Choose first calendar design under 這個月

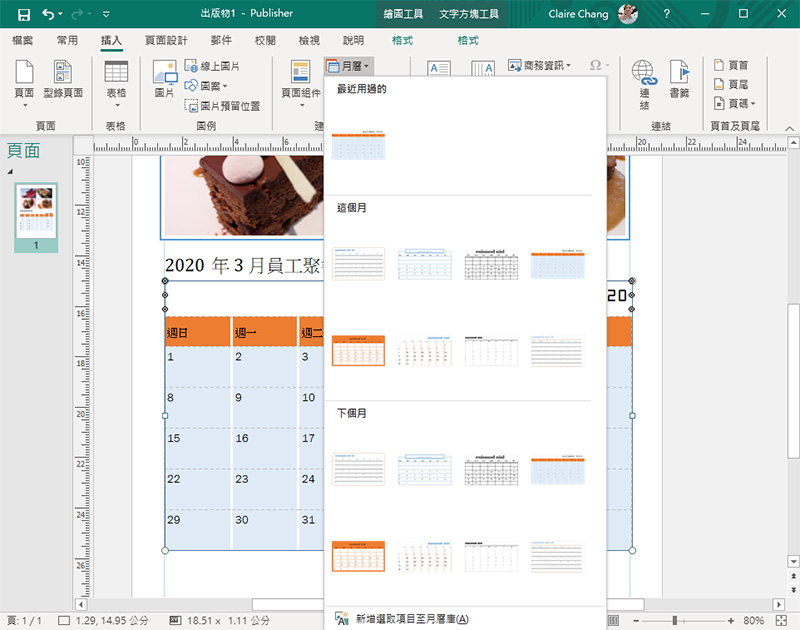tap(358, 264)
